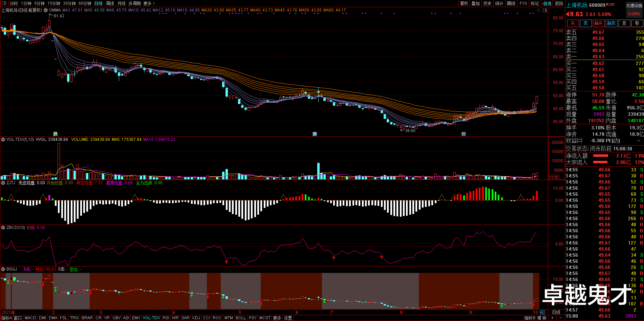Click the 日线 period label at bottom-right
This screenshot has width=644, height=321.
pos(556,312)
